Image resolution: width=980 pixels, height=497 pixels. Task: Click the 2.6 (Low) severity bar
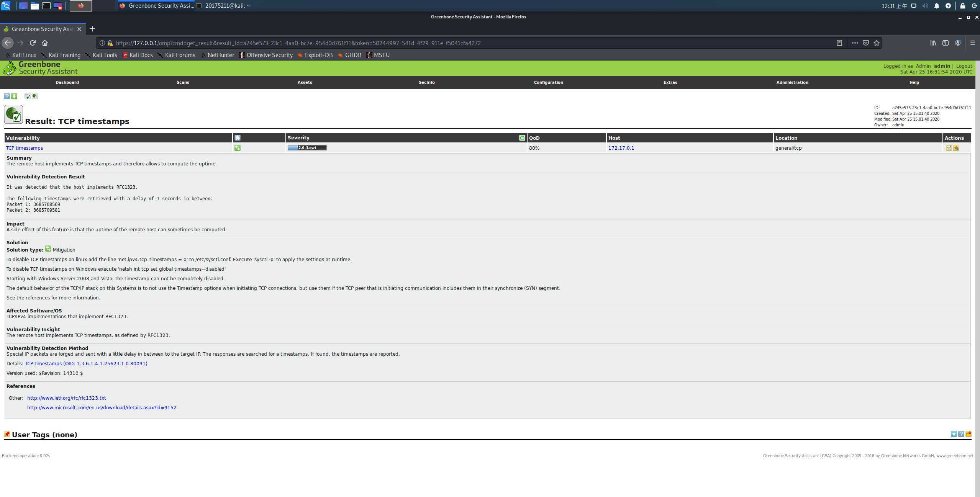pos(307,148)
